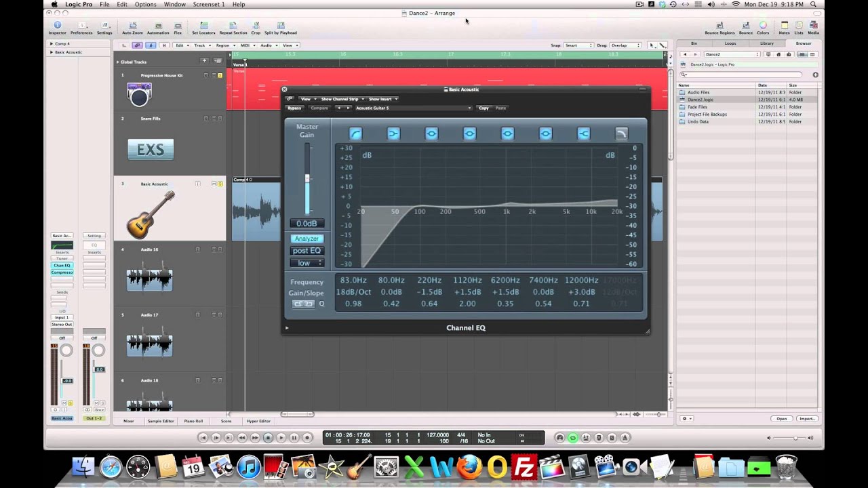Viewport: 868px width, 488px height.
Task: Show Automation via the toolbar icon
Action: 158,27
